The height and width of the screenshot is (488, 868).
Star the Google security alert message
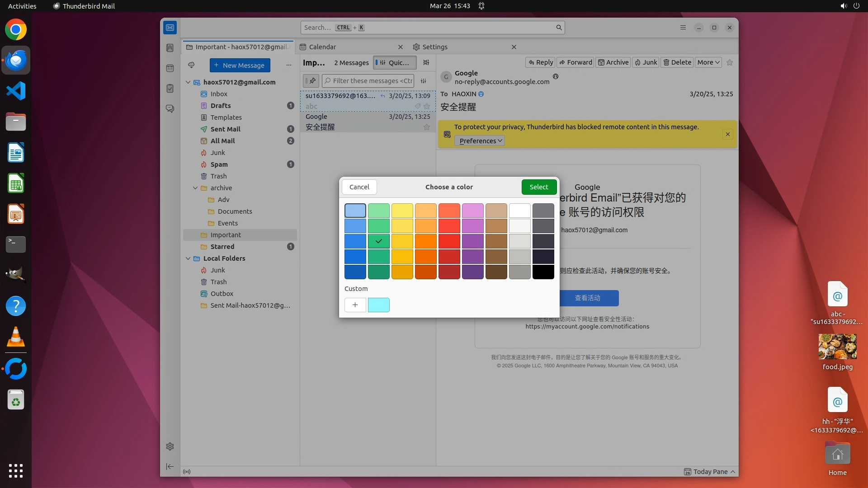(x=426, y=127)
